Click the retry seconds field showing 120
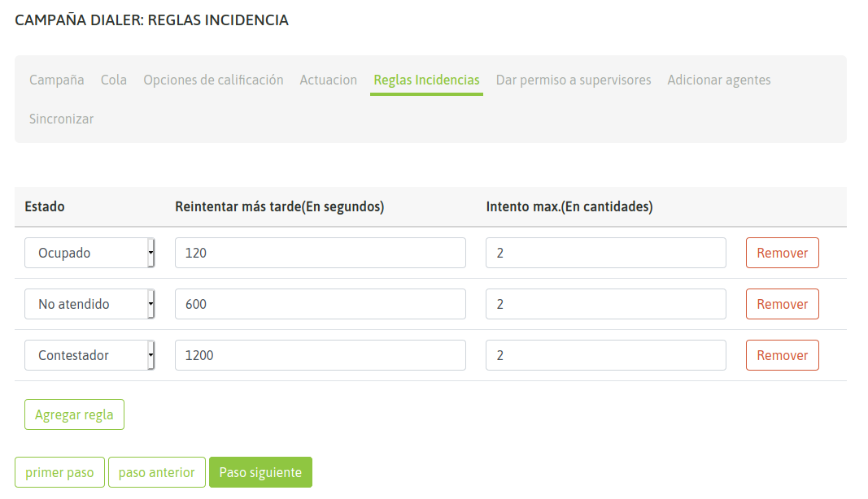This screenshot has width=868, height=499. point(320,253)
